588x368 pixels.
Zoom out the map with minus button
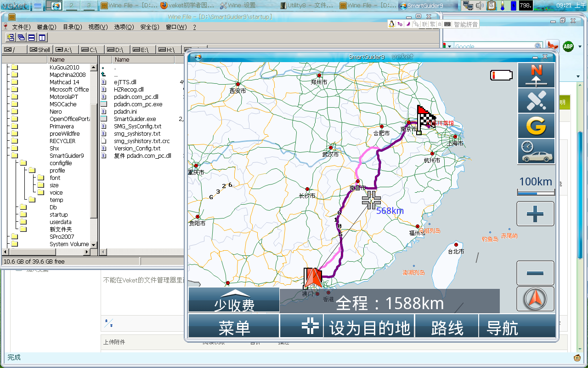tap(535, 273)
